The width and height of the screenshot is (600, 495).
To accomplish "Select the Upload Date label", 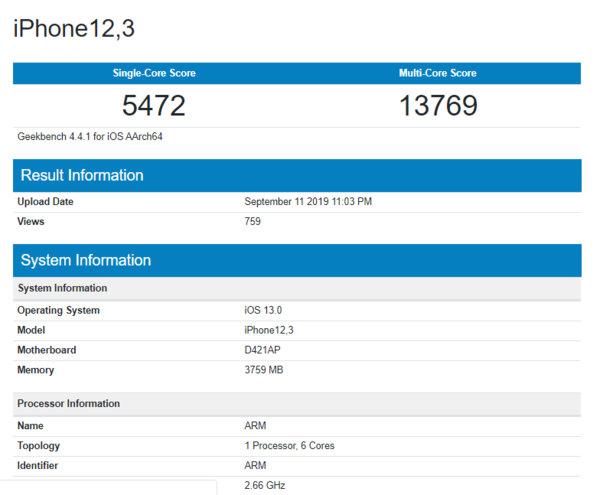I will click(x=45, y=202).
